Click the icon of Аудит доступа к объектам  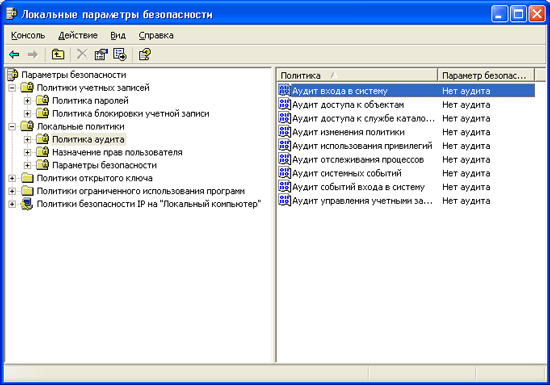(x=284, y=104)
